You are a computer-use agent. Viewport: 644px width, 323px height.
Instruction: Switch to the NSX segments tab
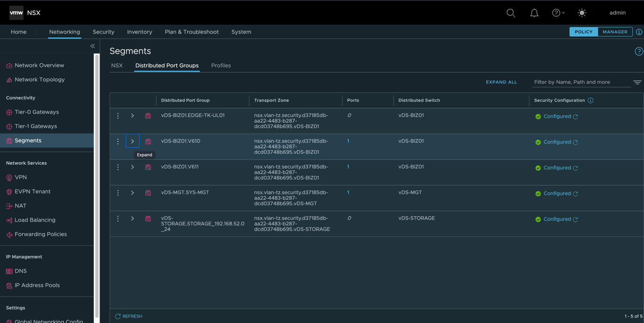(x=117, y=65)
